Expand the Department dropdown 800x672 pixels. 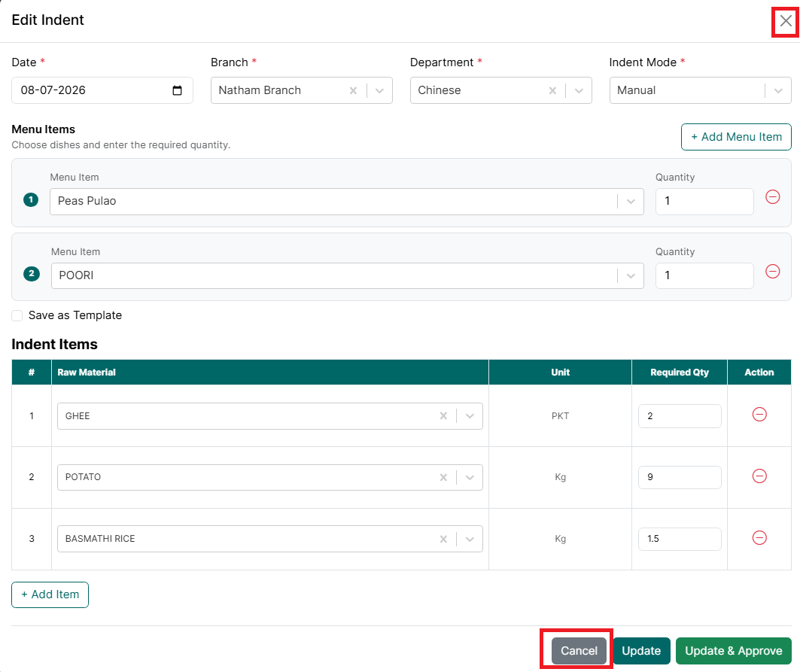[579, 90]
